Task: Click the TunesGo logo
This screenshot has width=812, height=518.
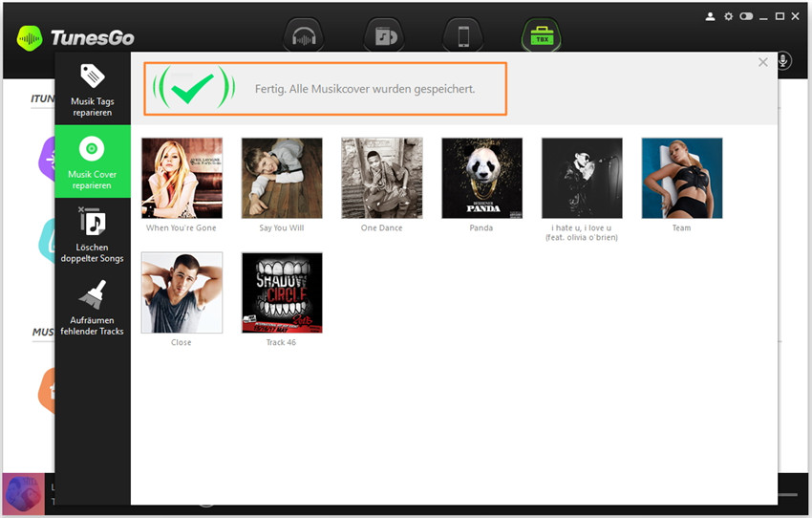Action: (x=75, y=38)
